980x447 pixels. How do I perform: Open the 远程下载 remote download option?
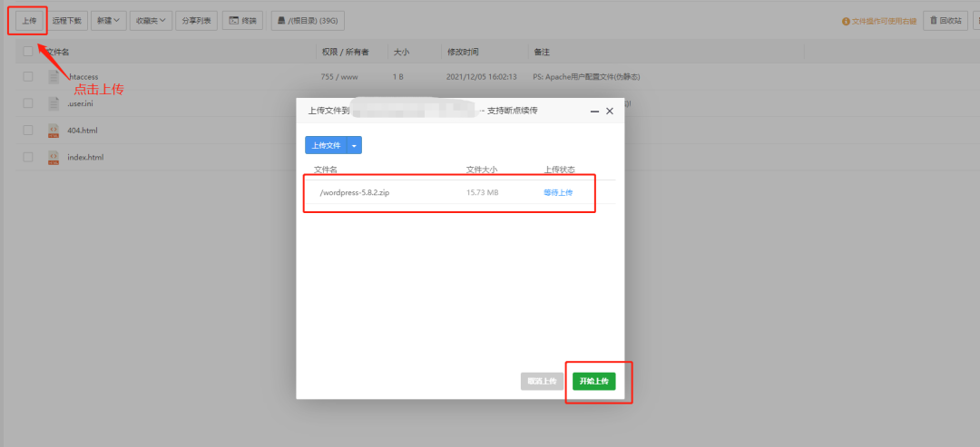(67, 21)
